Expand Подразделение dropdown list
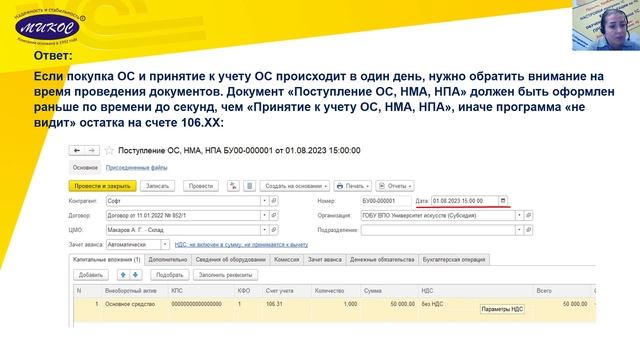The width and height of the screenshot is (640, 360). point(519,230)
